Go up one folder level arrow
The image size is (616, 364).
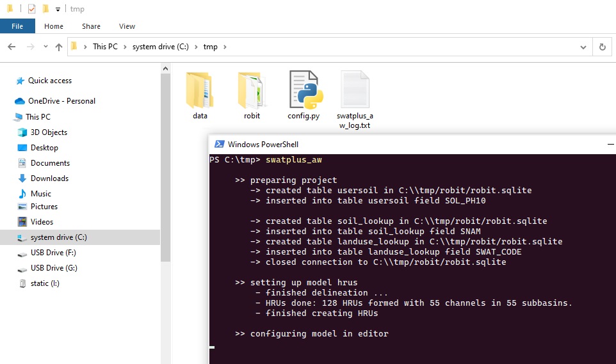(59, 47)
